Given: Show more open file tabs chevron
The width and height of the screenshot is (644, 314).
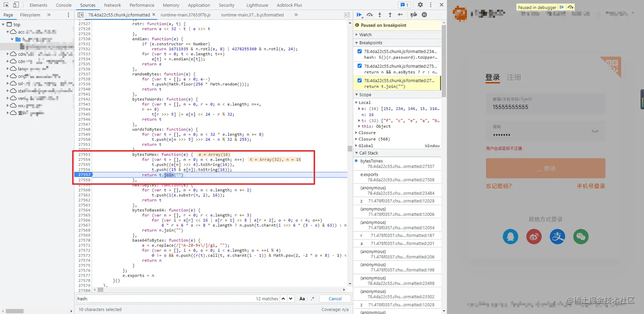Looking at the screenshot, I should [296, 15].
